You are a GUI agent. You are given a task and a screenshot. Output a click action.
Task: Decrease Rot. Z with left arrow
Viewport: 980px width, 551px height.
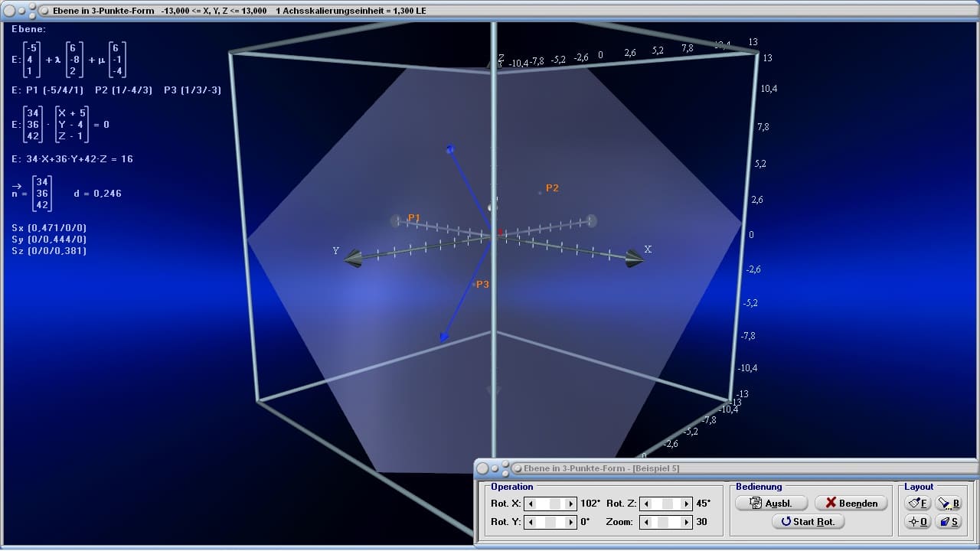tap(647, 504)
